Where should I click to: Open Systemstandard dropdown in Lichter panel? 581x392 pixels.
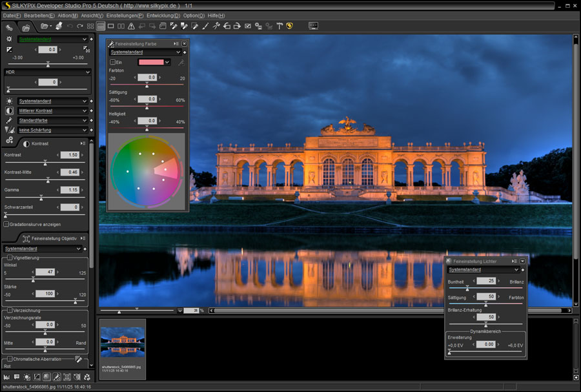point(515,269)
